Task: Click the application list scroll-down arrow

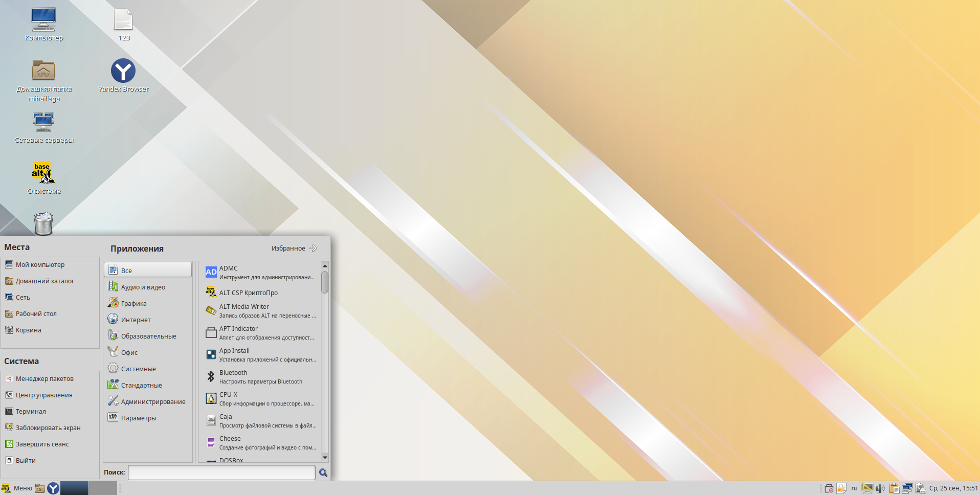Action: 325,458
